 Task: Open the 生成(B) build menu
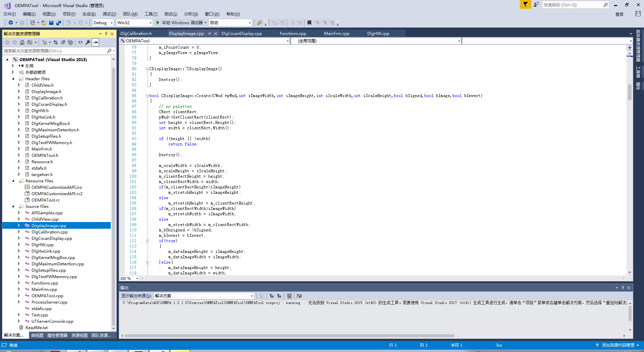click(89, 14)
